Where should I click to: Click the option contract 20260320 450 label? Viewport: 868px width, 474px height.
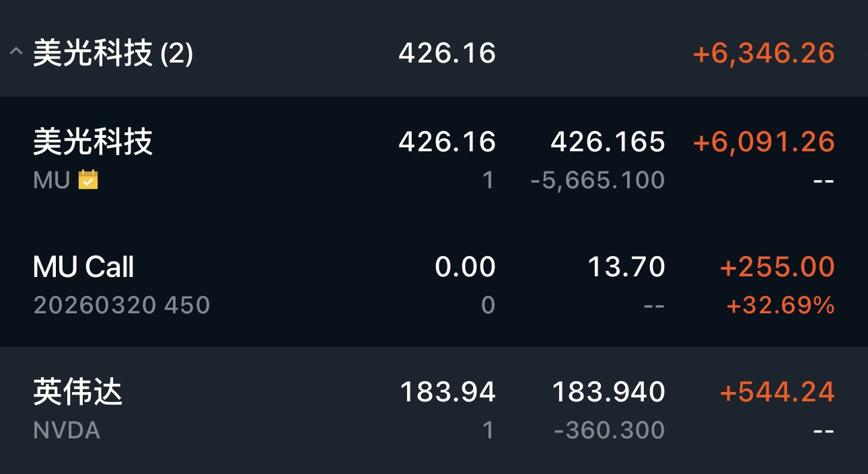coord(121,305)
